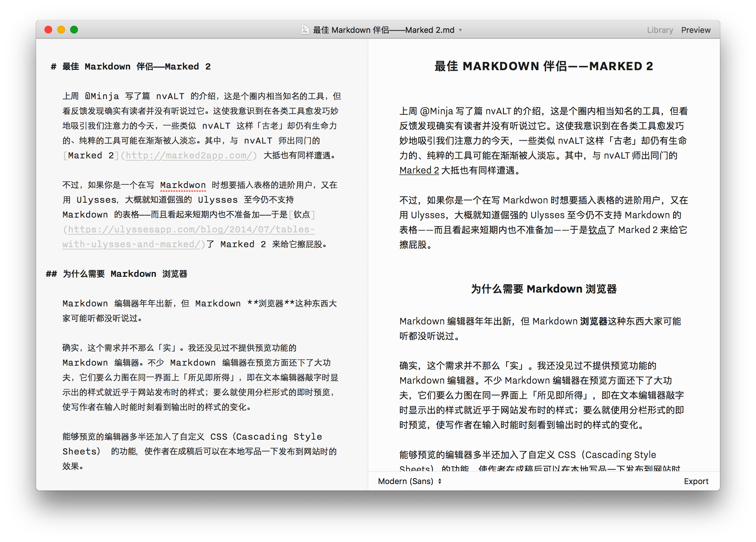This screenshot has width=756, height=542.
Task: Open the Marked 2 link in preview
Action: pyautogui.click(x=419, y=170)
